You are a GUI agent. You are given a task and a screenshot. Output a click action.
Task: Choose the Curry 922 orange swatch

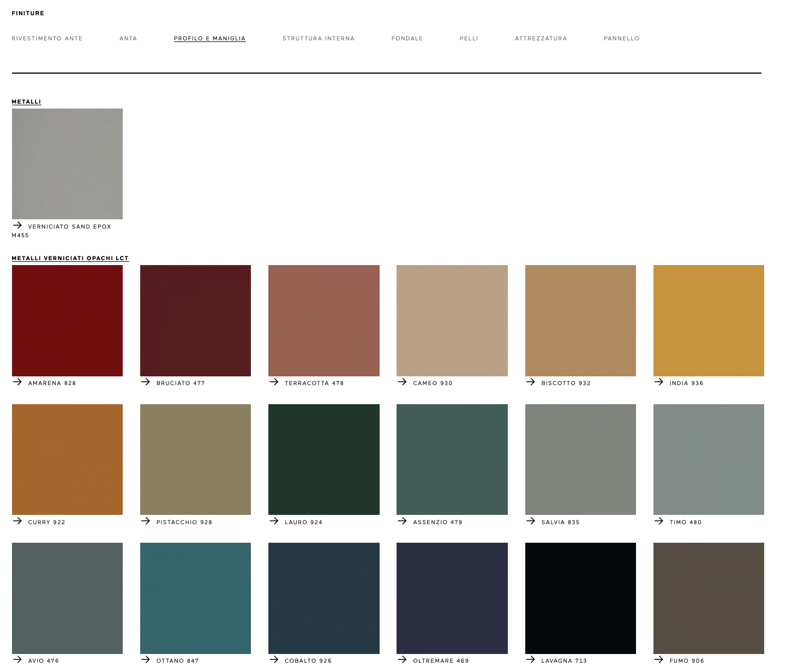click(x=67, y=459)
